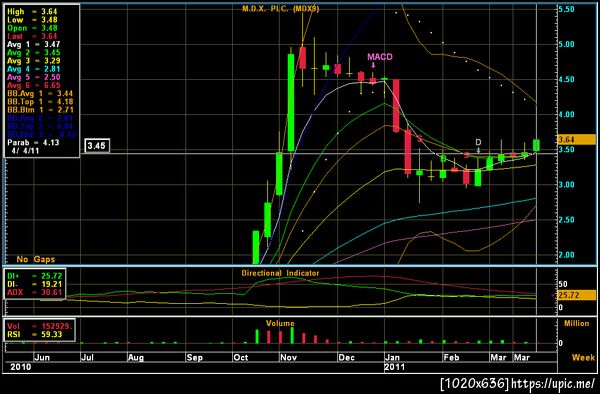This screenshot has height=394, width=600.
Task: Pick the dark blue BB.Btm 2 row
Action: pyautogui.click(x=41, y=134)
